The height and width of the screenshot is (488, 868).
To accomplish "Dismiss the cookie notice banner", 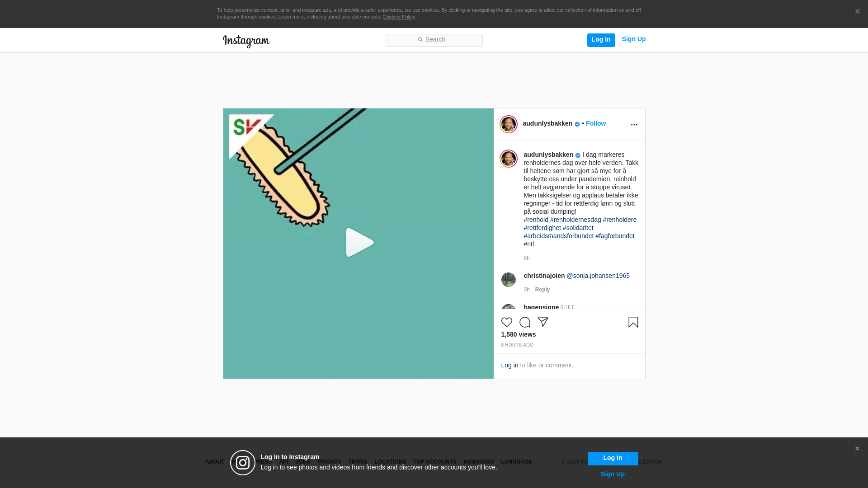I will (x=857, y=12).
